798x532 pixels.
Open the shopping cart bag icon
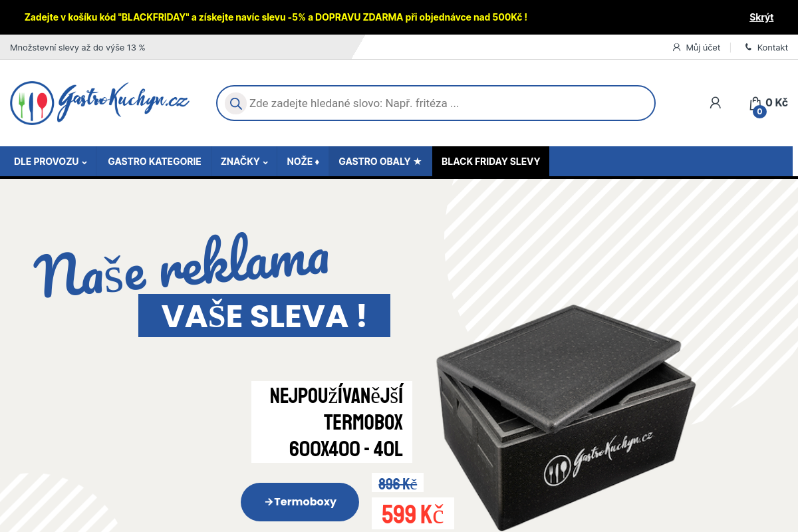coord(755,103)
